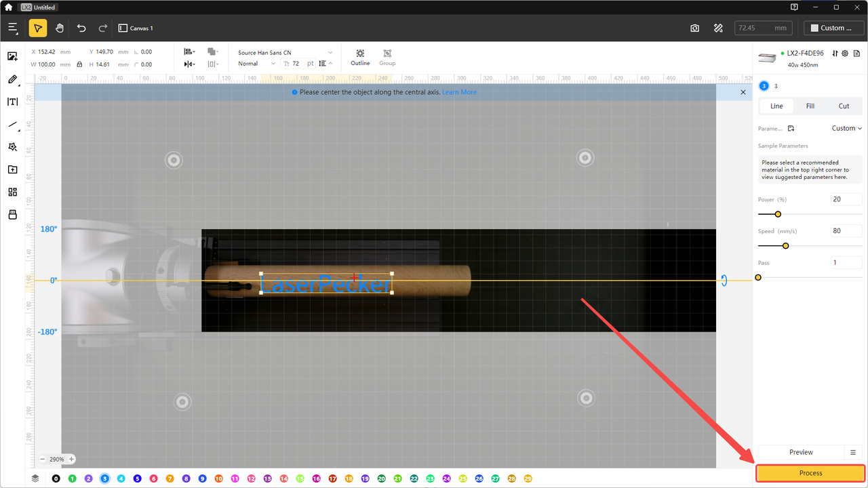Open the Normal font style dropdown
868x488 pixels.
coord(255,63)
